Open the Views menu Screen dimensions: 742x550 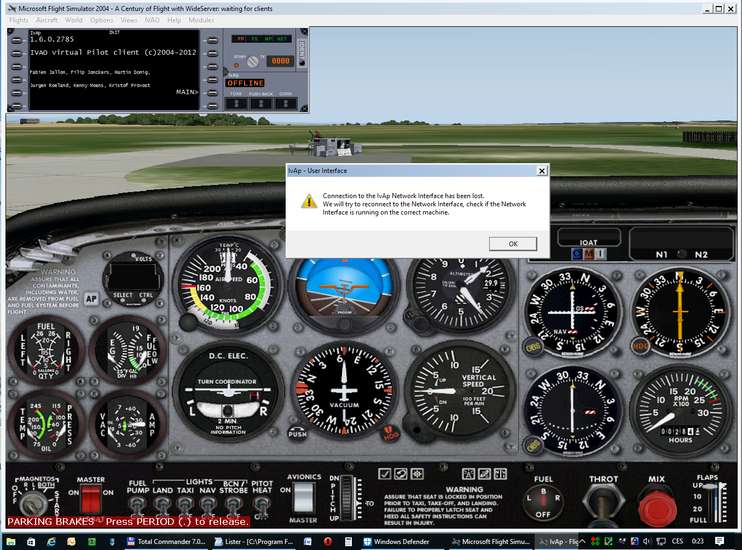point(128,20)
